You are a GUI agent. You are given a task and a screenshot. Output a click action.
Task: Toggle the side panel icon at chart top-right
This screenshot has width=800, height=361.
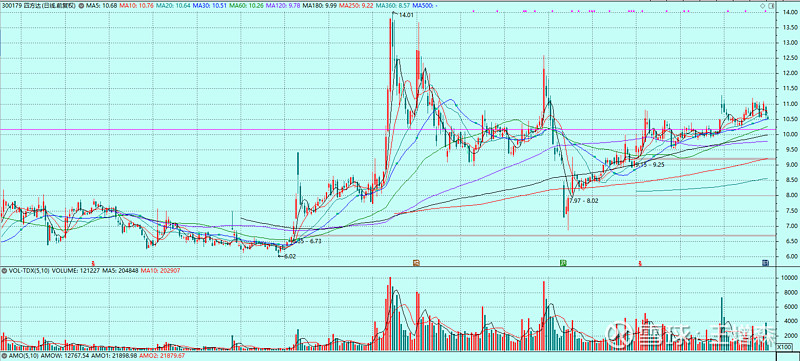(x=770, y=5)
